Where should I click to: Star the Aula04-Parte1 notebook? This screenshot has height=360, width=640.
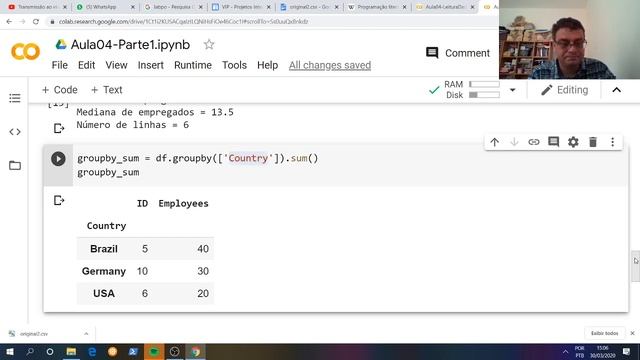(x=209, y=44)
